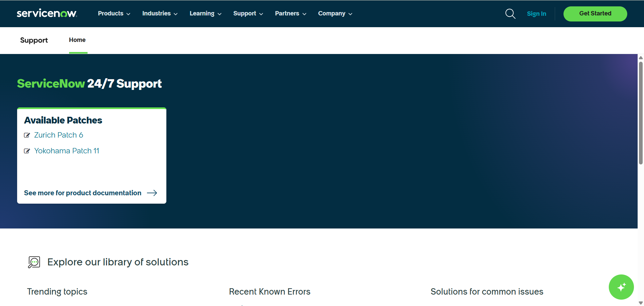
Task: Click the edit icon beside Zurich Patch 6
Action: coord(27,135)
